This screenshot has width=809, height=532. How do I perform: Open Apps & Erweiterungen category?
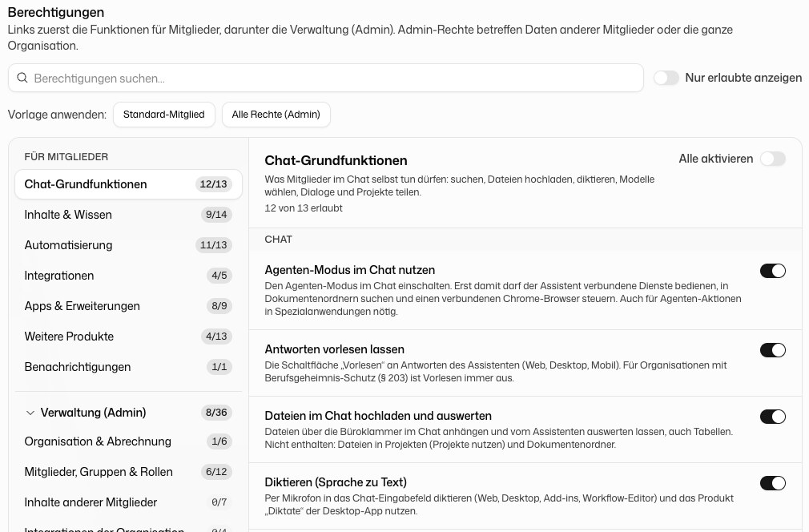click(x=128, y=306)
